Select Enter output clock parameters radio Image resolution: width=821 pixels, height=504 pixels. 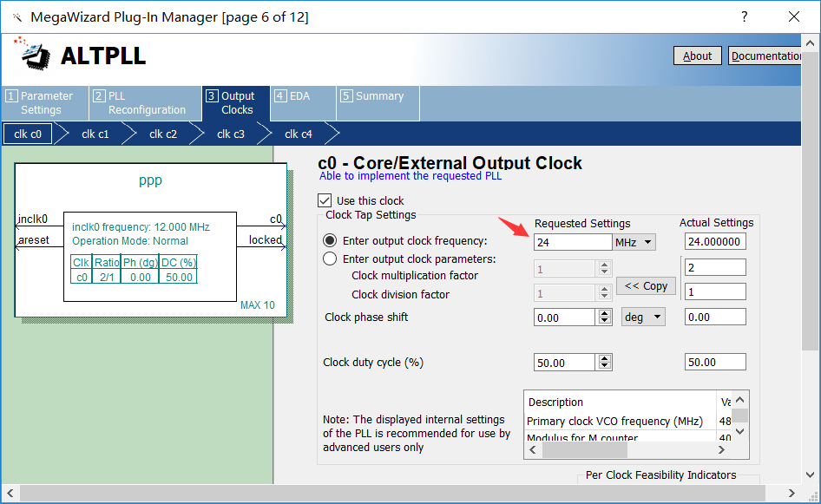click(330, 259)
